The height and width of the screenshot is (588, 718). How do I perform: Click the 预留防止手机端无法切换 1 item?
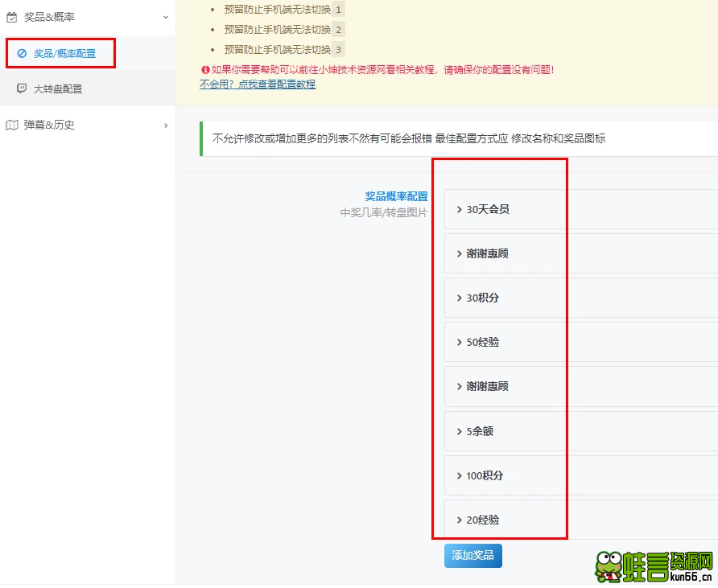coord(284,9)
